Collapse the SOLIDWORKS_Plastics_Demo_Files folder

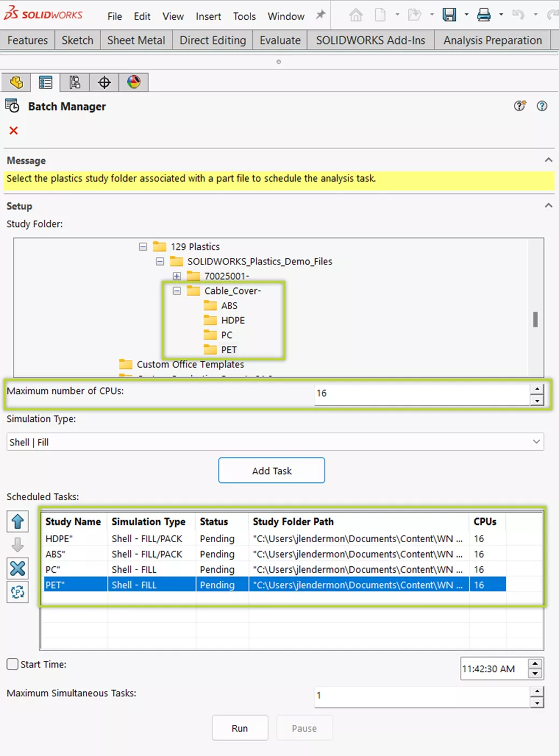click(x=160, y=261)
